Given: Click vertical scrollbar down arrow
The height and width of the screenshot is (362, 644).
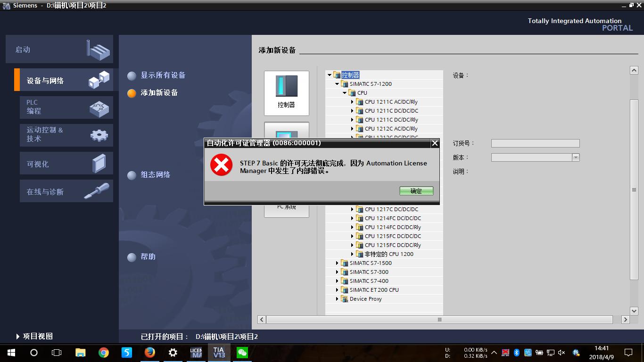Looking at the screenshot, I should click(x=634, y=311).
